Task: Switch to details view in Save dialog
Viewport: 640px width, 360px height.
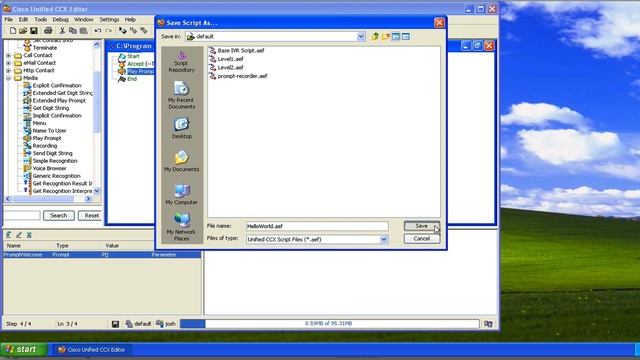Action: click(x=406, y=37)
